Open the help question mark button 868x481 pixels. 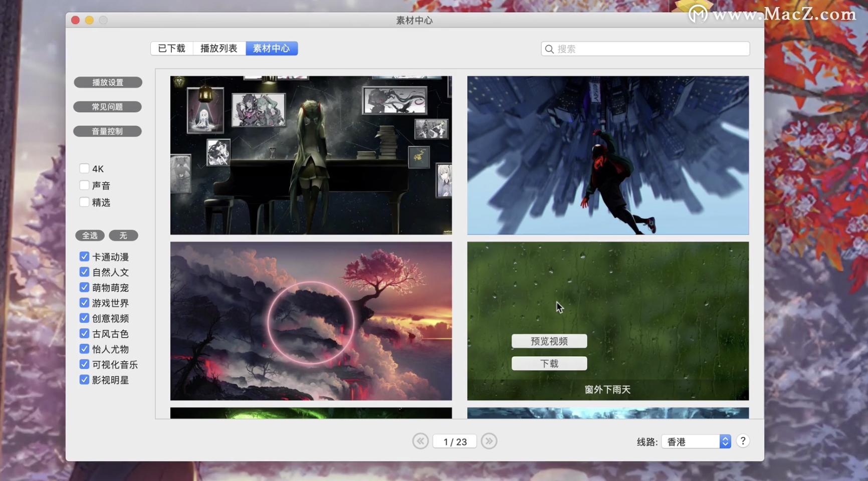[743, 441]
